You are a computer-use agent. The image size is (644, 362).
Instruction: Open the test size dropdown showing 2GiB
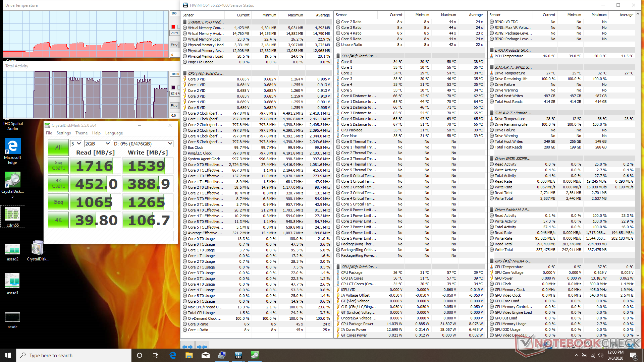click(x=97, y=143)
